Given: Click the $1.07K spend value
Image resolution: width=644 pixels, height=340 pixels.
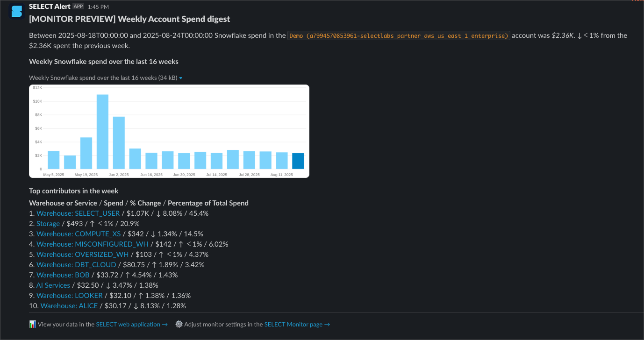Looking at the screenshot, I should (137, 213).
